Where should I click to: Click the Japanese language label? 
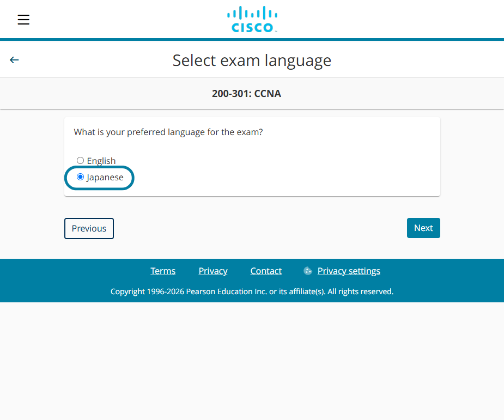[105, 178]
